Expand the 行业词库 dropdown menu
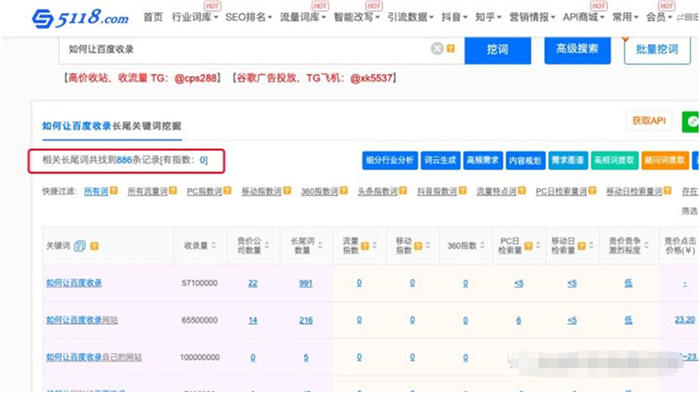Image resolution: width=700 pixels, height=394 pixels. (195, 17)
